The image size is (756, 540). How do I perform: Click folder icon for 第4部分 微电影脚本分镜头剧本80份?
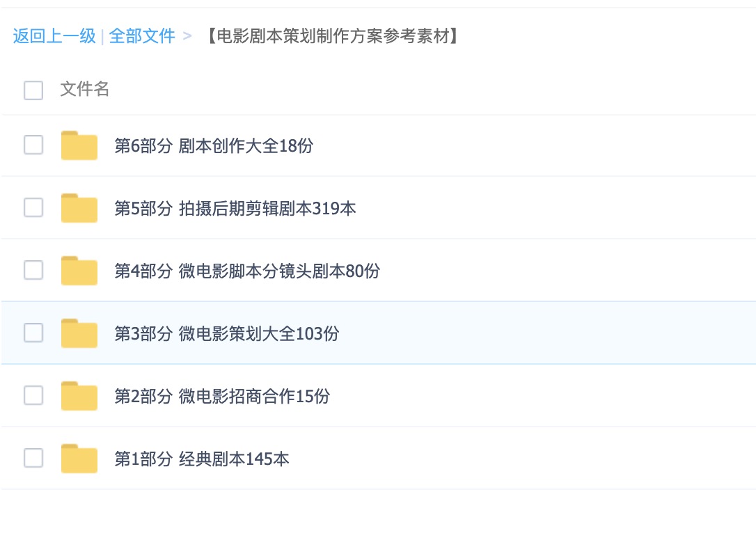click(79, 271)
